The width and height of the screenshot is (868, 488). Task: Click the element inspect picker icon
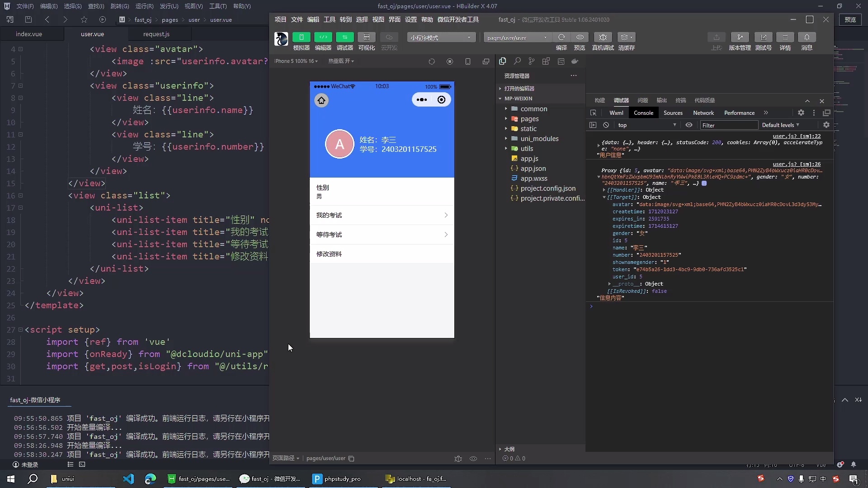pos(593,113)
